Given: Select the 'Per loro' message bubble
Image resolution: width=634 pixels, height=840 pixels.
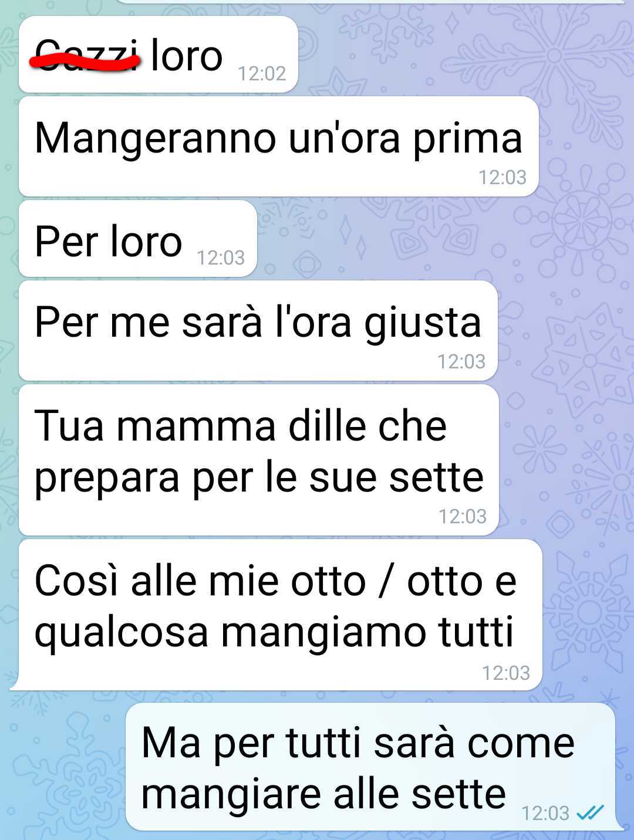Looking at the screenshot, I should coord(138,239).
